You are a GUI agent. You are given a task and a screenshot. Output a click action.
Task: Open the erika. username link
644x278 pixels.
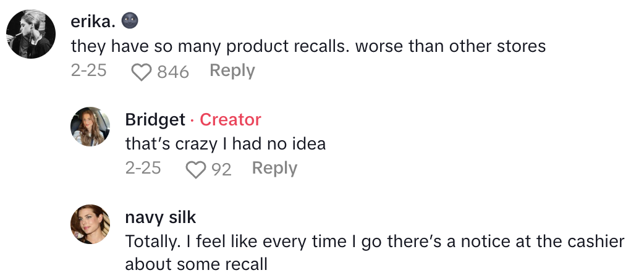93,22
